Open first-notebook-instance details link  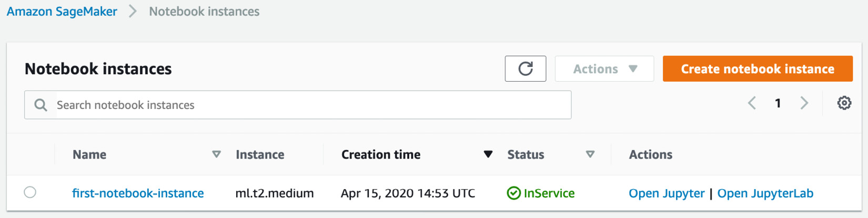tap(138, 193)
